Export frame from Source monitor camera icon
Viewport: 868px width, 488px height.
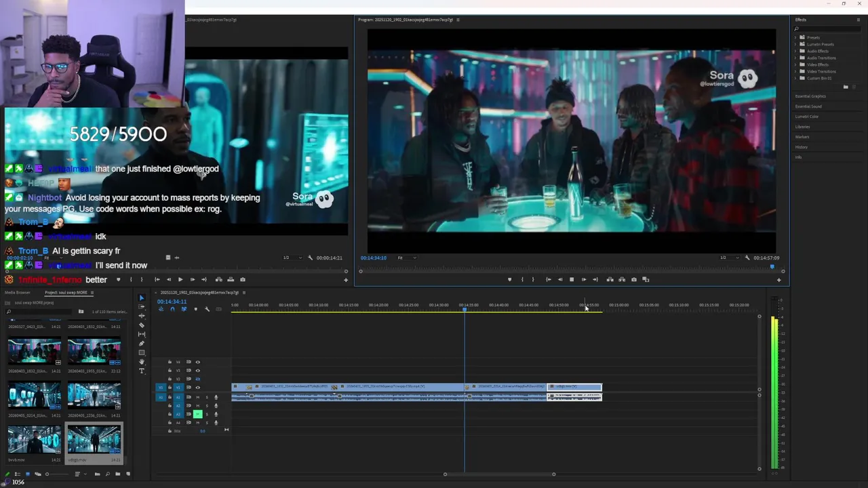point(243,279)
